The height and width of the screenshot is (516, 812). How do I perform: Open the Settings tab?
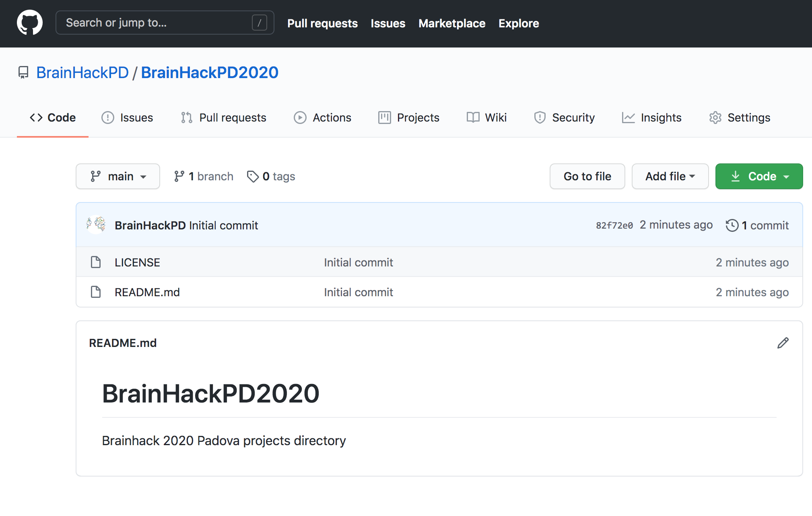[x=740, y=118]
